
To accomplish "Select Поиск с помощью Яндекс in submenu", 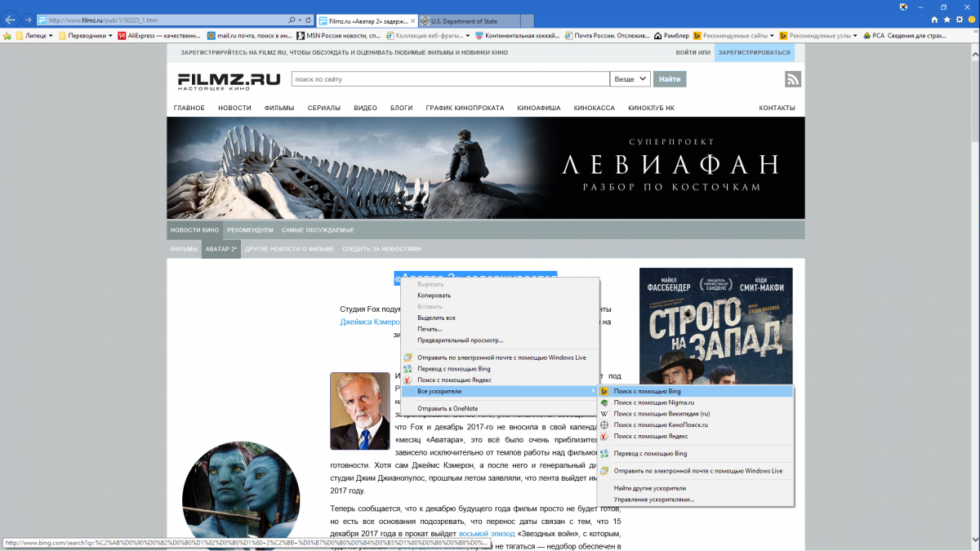I will click(x=695, y=437).
